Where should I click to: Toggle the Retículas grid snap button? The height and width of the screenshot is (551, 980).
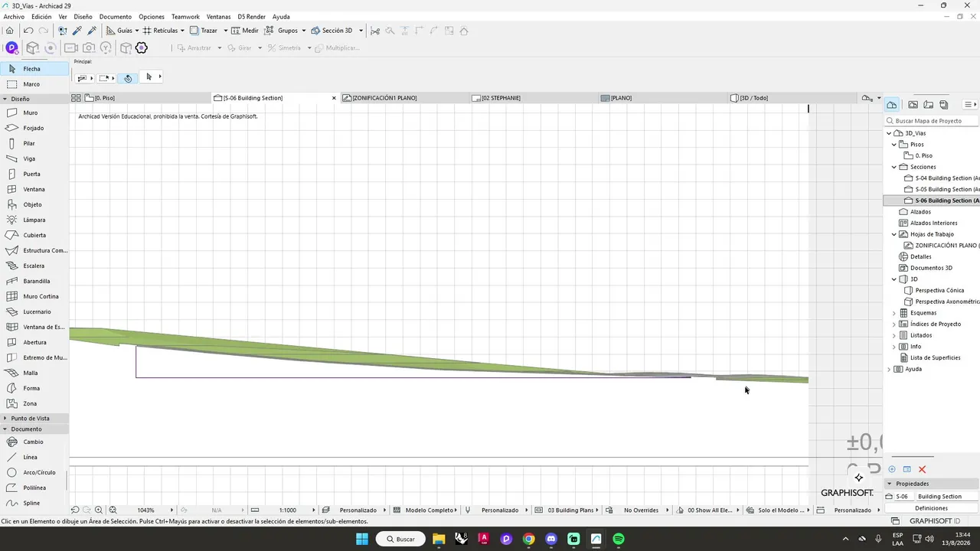pyautogui.click(x=160, y=31)
